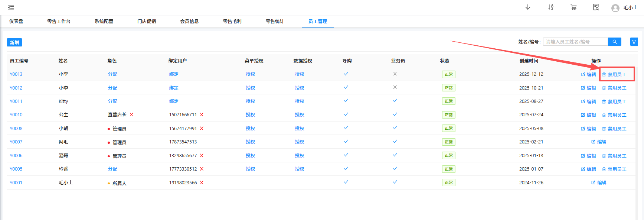Image resolution: width=644 pixels, height=220 pixels.
Task: Open the shopping cart icon
Action: 573,7
